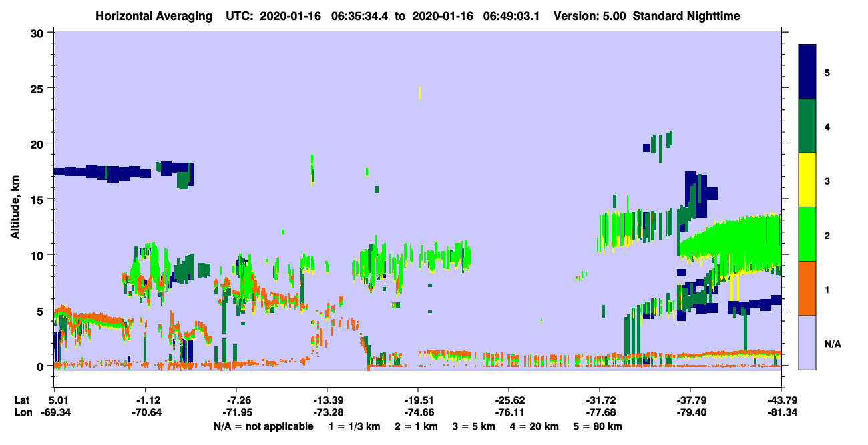Click the colorbar label '4'
The image size is (868, 445).
(827, 127)
